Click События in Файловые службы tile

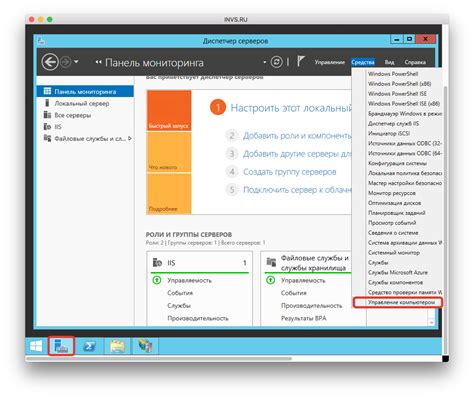(294, 293)
